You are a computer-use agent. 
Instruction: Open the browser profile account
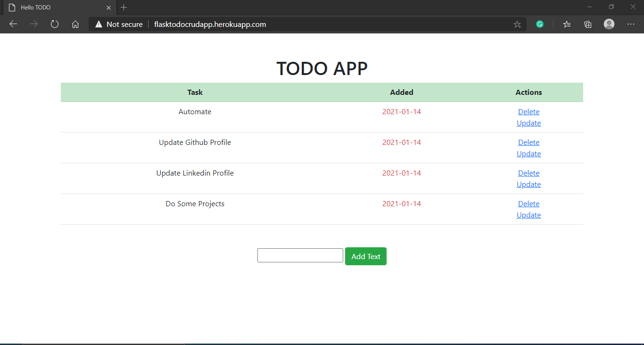(x=609, y=24)
